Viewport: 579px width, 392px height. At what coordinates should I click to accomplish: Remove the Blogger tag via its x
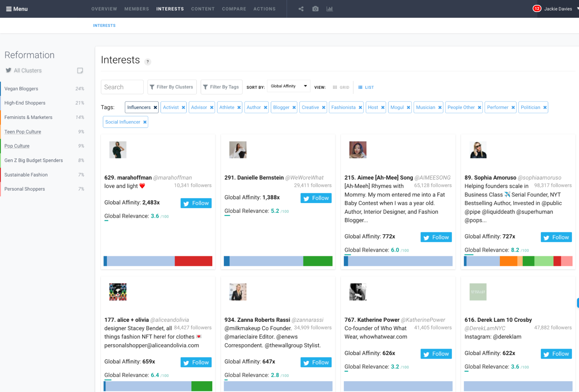tap(294, 107)
